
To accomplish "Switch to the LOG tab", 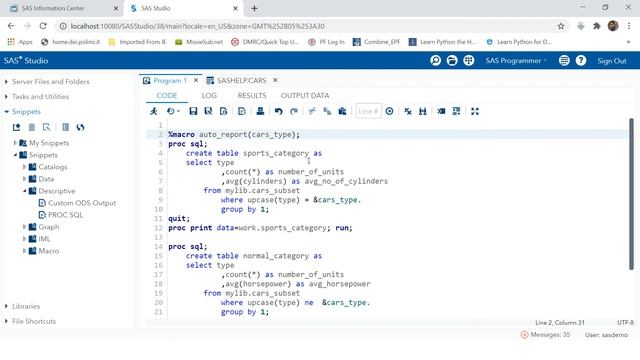I will click(209, 96).
